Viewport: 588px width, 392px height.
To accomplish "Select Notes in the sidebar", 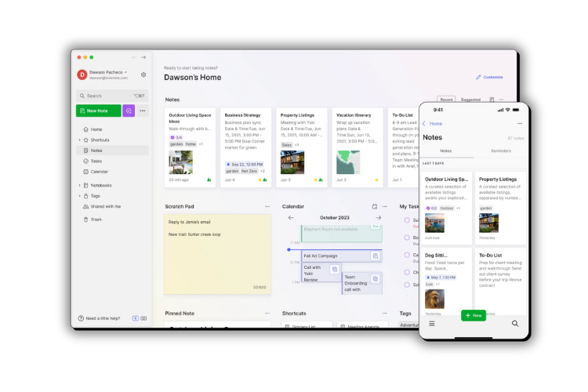I will pos(112,151).
